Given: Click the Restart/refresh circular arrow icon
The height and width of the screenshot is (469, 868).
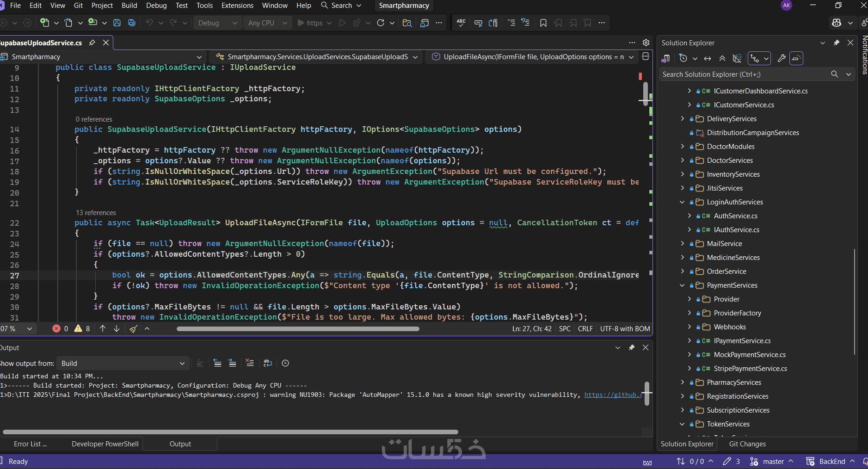Looking at the screenshot, I should [x=381, y=23].
